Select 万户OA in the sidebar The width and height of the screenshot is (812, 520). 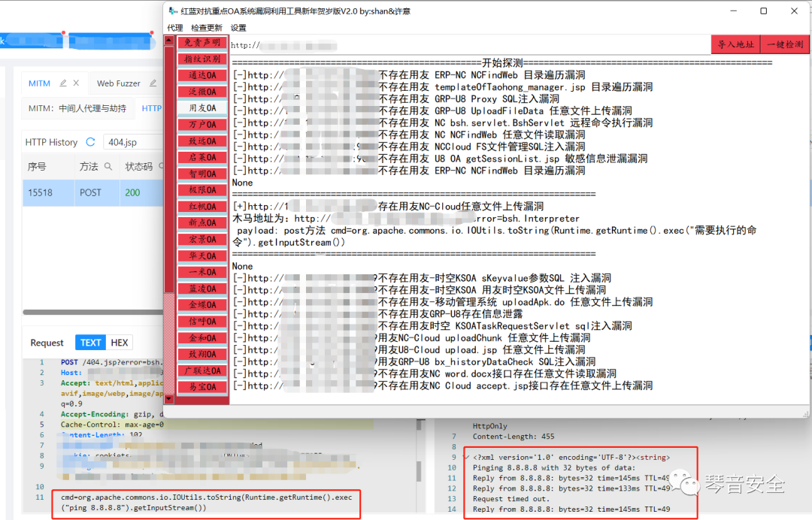(x=202, y=125)
